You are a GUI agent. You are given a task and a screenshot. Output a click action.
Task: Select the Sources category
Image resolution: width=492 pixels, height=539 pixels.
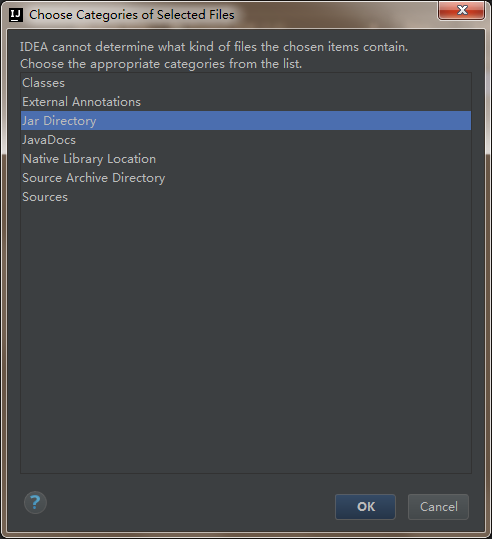click(246, 197)
